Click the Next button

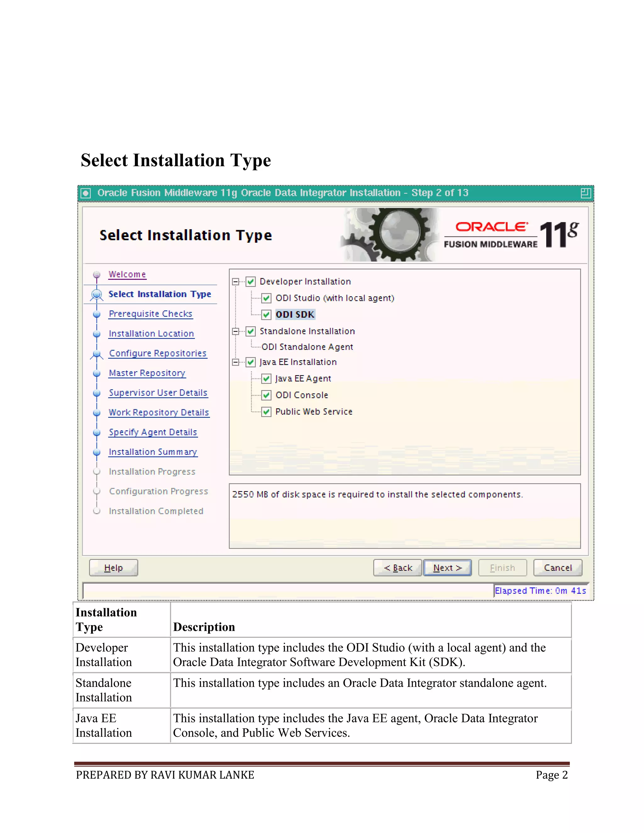click(x=447, y=568)
